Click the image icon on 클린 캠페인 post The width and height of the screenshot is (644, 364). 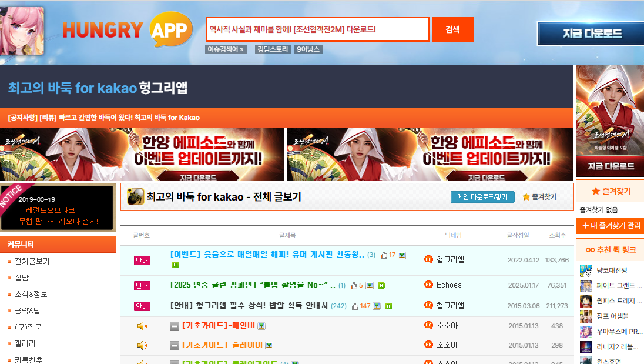[370, 286]
